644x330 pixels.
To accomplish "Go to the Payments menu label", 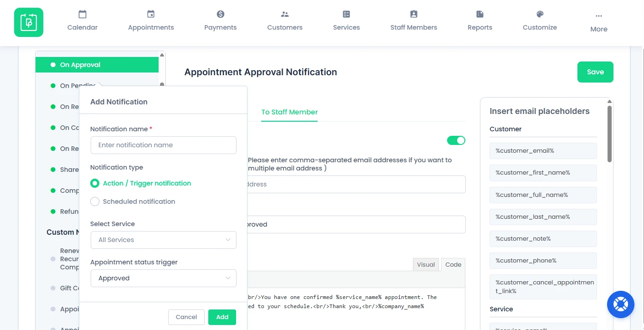I will coord(221,27).
